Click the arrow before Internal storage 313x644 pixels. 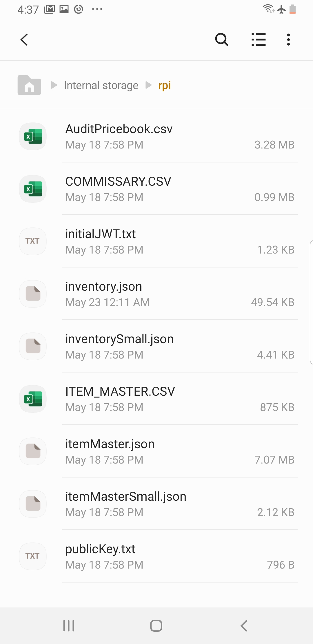tap(54, 85)
